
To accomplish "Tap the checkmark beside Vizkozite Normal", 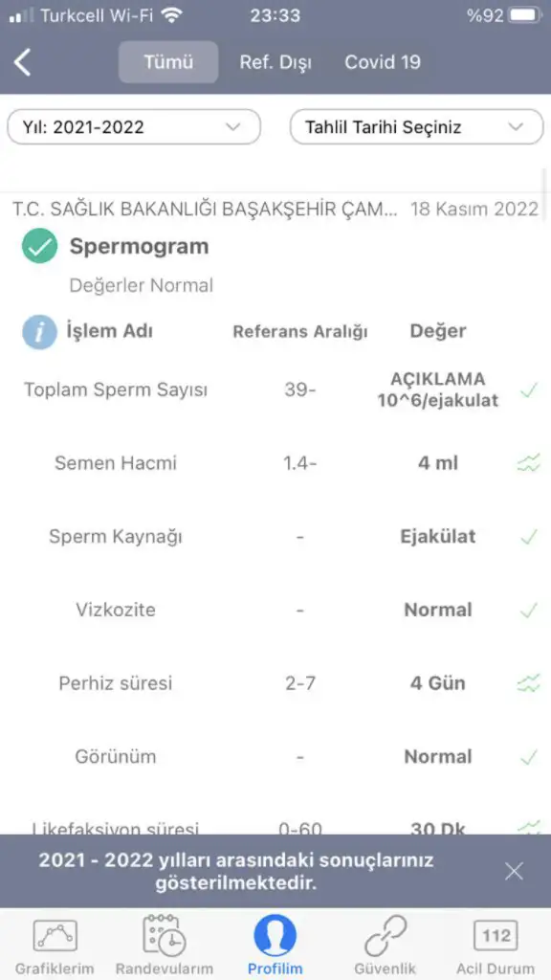I will pos(528,610).
